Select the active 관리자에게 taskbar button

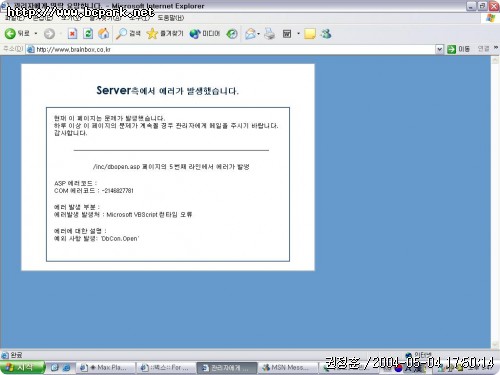coord(226,368)
